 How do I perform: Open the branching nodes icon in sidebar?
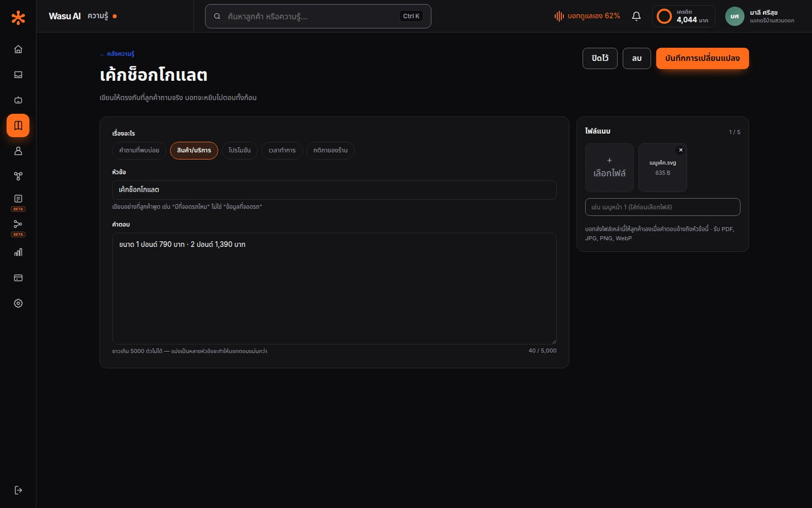coord(18,176)
